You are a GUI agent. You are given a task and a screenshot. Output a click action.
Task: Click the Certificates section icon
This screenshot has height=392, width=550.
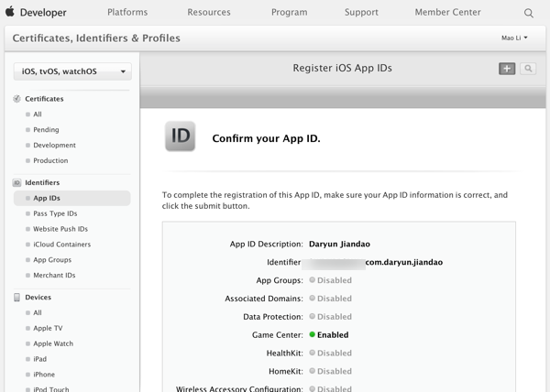(17, 98)
